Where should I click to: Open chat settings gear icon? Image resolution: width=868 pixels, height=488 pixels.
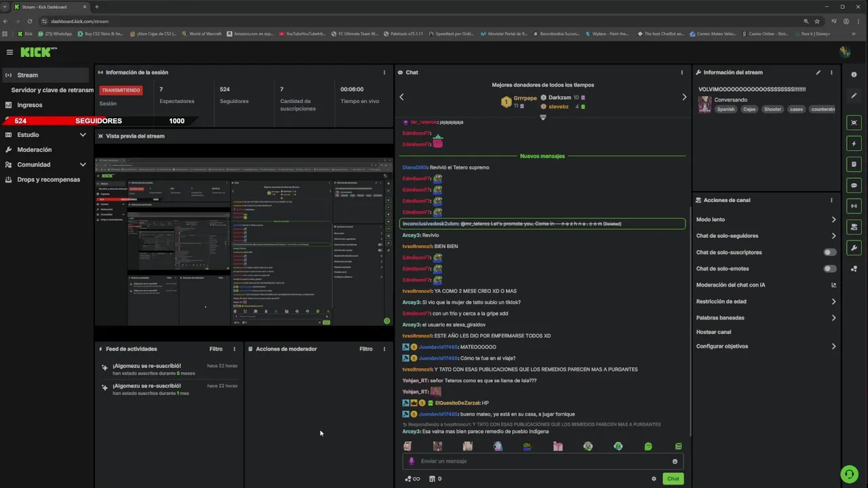click(654, 479)
